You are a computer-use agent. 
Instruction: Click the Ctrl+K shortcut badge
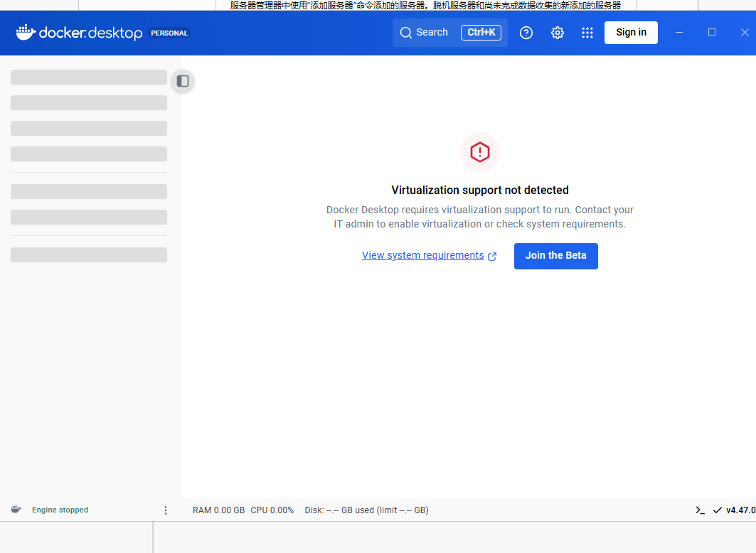481,32
